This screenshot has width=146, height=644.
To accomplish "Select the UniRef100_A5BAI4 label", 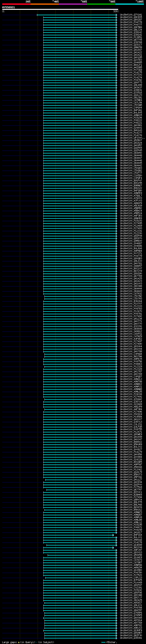I will [x=131, y=211].
